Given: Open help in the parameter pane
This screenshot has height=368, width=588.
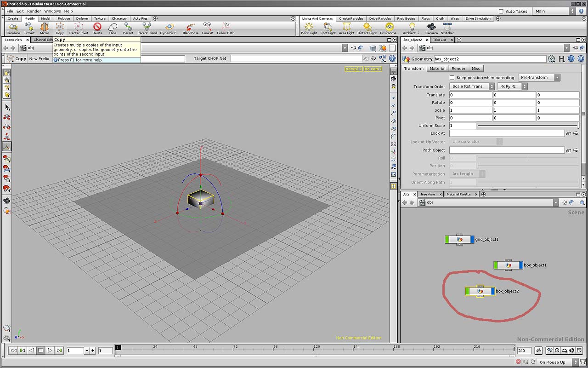Looking at the screenshot, I should tap(580, 59).
